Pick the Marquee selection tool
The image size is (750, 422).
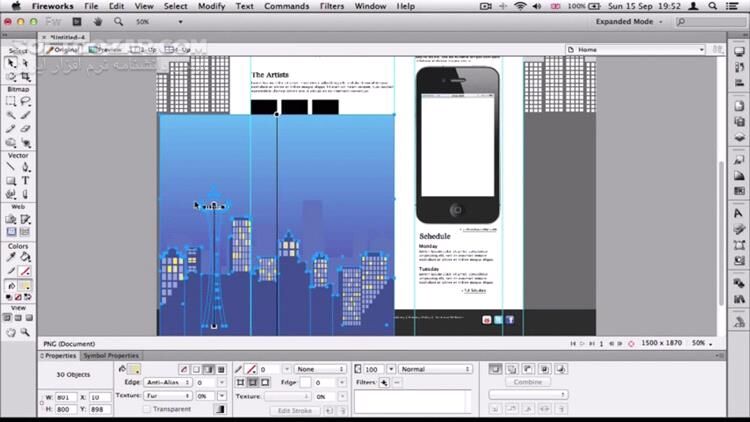point(10,101)
